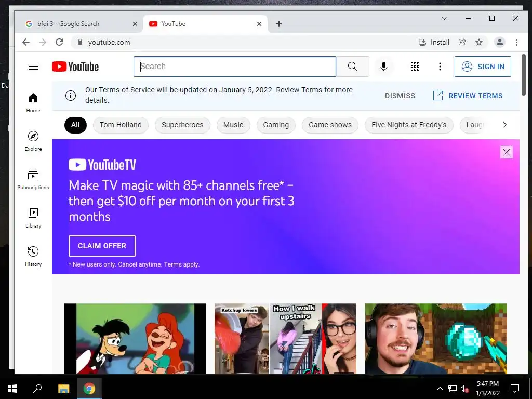
Task: Click REVIEW TERMS link
Action: coord(468,96)
